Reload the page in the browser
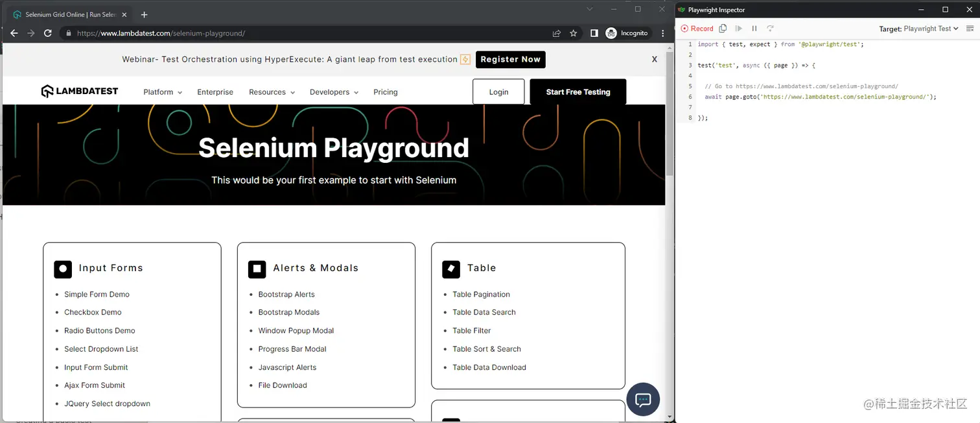980x423 pixels. tap(47, 33)
